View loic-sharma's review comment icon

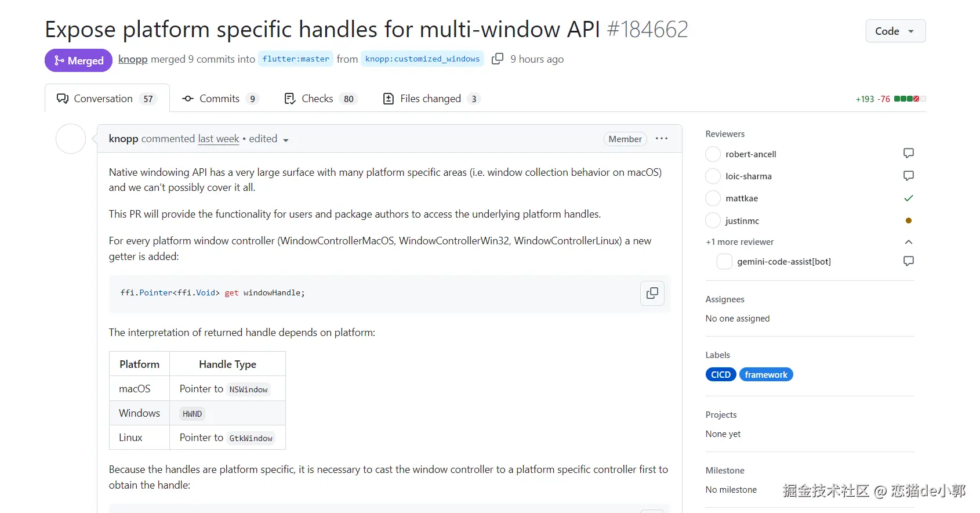[908, 176]
